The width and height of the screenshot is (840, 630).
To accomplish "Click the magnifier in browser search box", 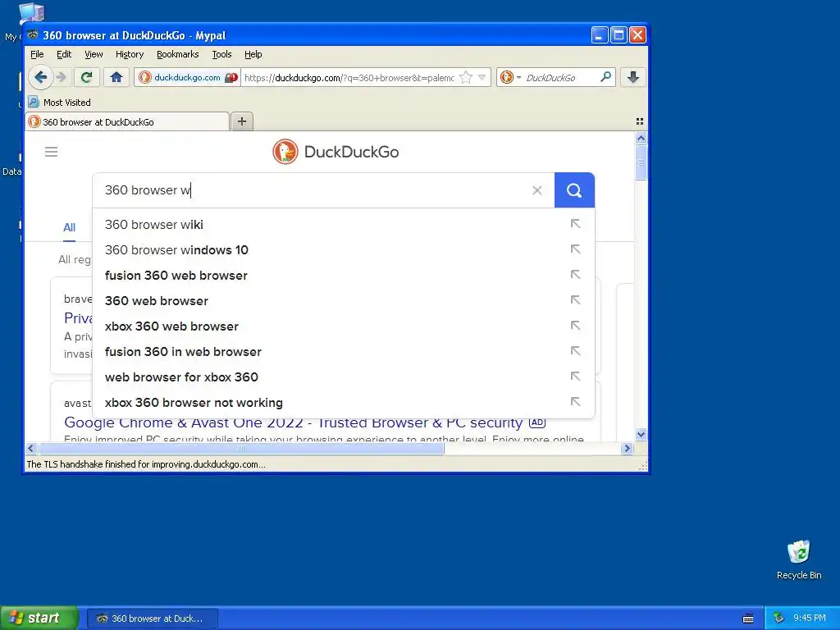I will coord(605,77).
